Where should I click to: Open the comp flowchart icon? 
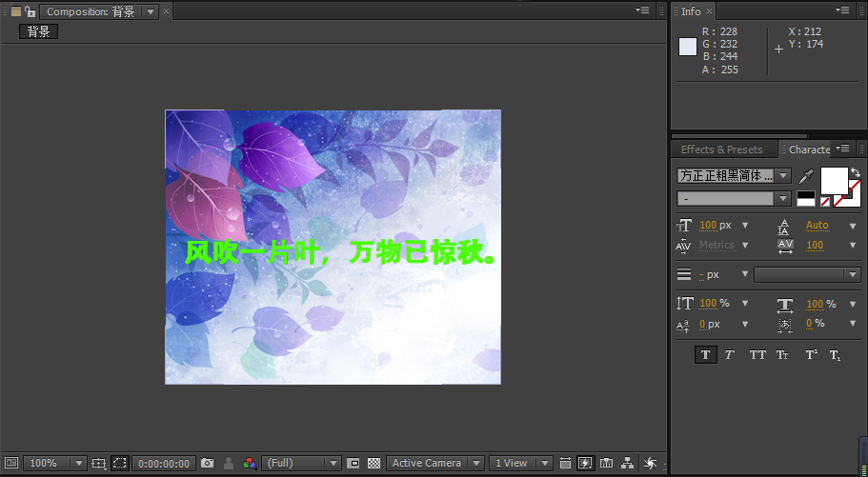[x=627, y=464]
